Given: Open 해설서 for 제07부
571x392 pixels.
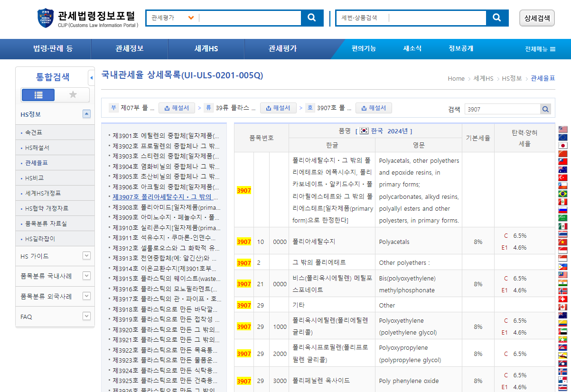Looking at the screenshot, I should point(177,108).
